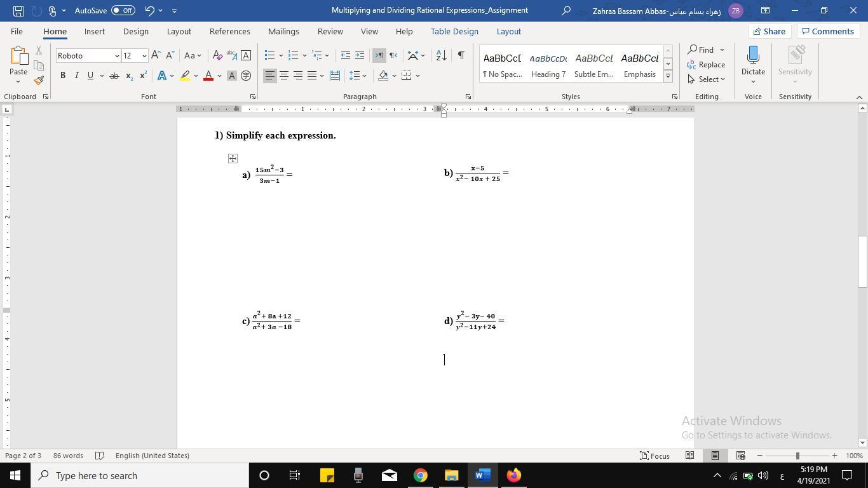
Task: Align paragraph text to the right
Action: coord(298,76)
